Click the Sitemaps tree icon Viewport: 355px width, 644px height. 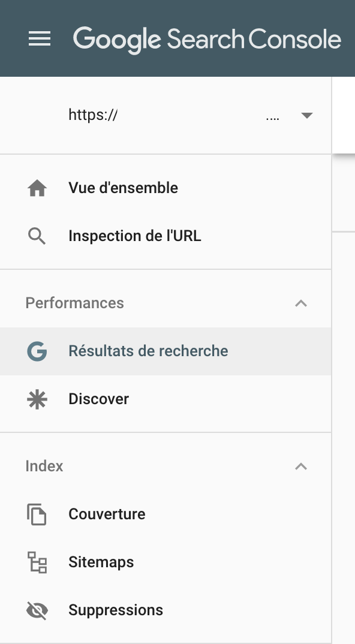coord(37,562)
